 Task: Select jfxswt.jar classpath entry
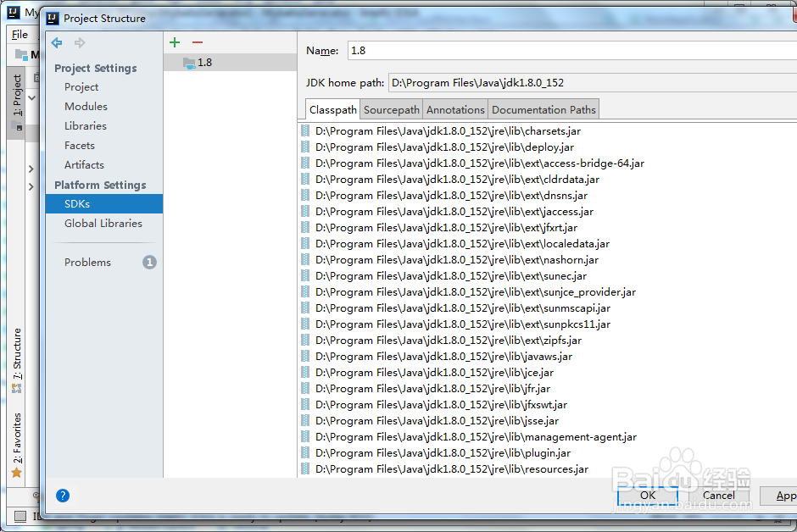[441, 405]
